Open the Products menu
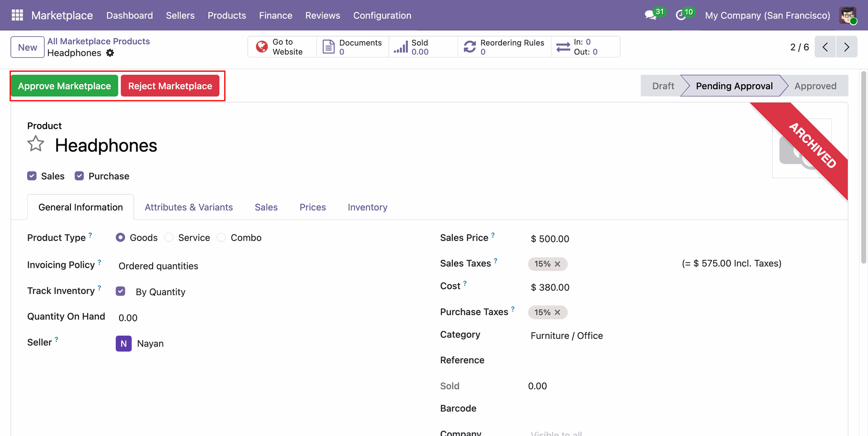The width and height of the screenshot is (868, 436). 227,15
